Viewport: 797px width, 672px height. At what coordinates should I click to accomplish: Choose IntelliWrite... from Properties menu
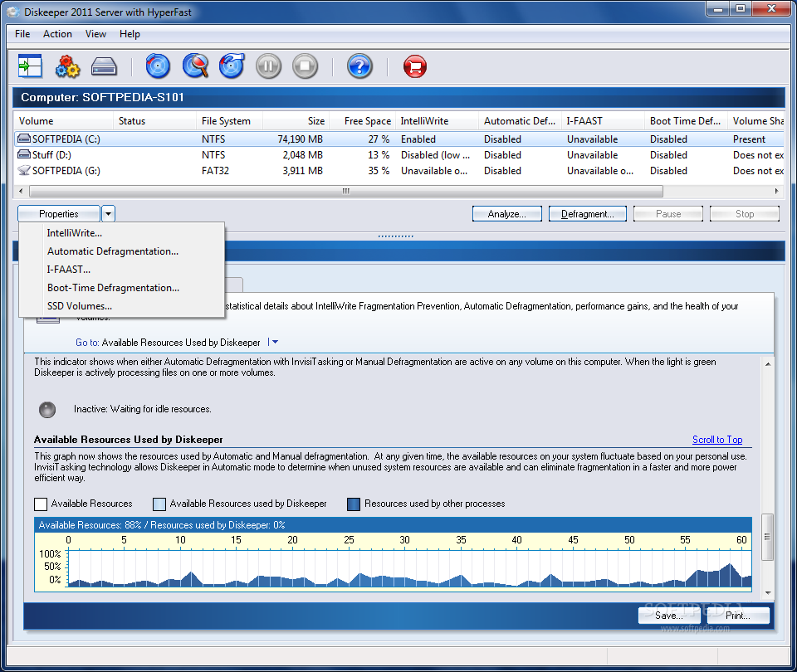tap(121, 233)
